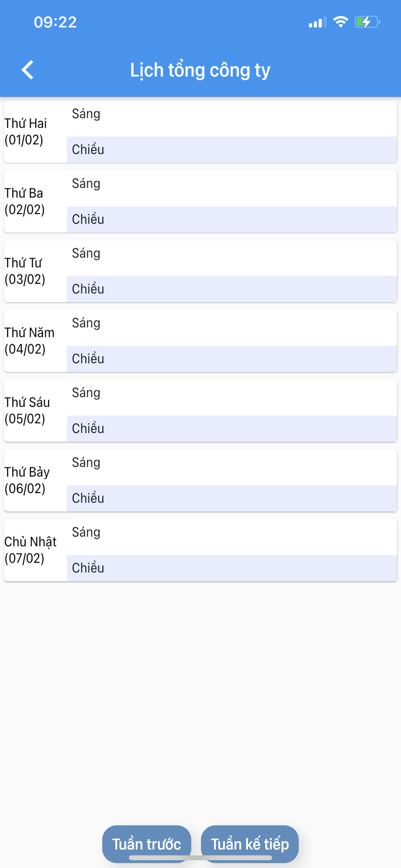Open Sáng slot for Thứ Hai

[232, 119]
